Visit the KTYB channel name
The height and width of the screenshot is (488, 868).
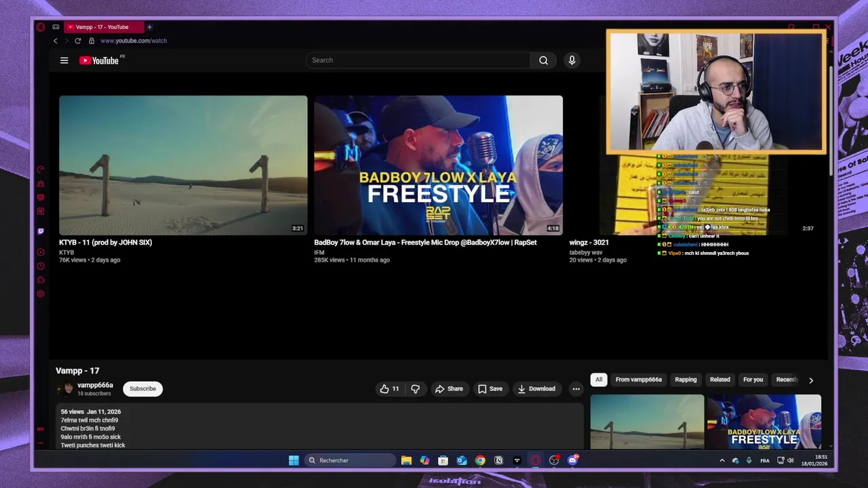[66, 252]
